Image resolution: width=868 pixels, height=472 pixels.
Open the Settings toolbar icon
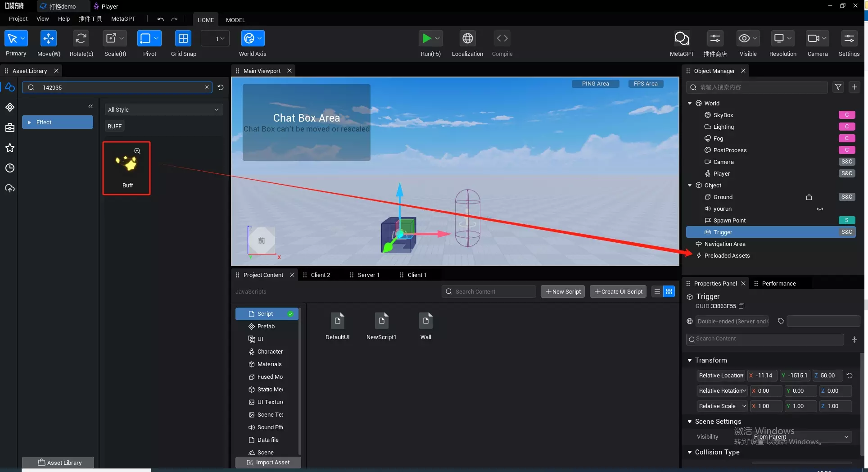(849, 38)
